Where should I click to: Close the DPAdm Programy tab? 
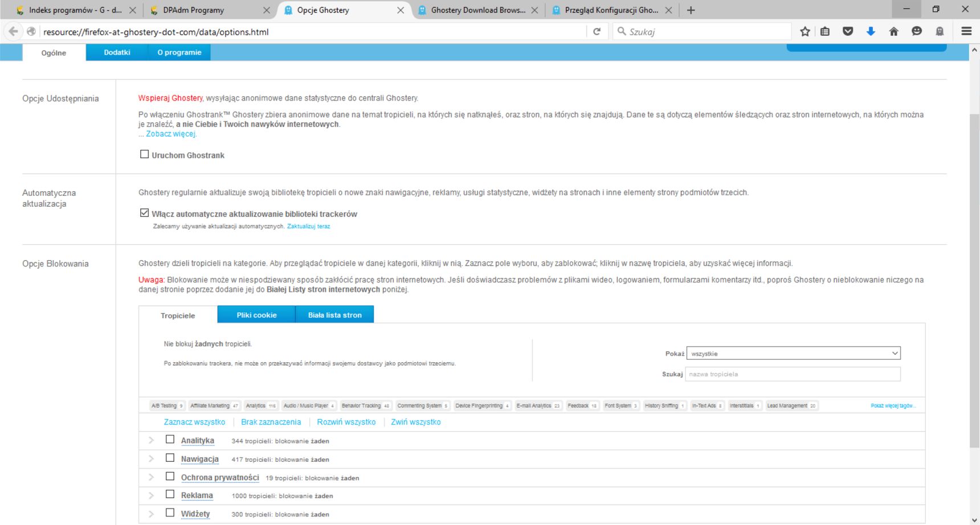pos(267,10)
